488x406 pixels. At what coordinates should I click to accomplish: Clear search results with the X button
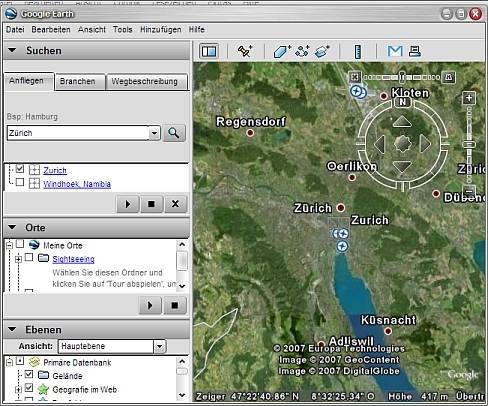175,204
